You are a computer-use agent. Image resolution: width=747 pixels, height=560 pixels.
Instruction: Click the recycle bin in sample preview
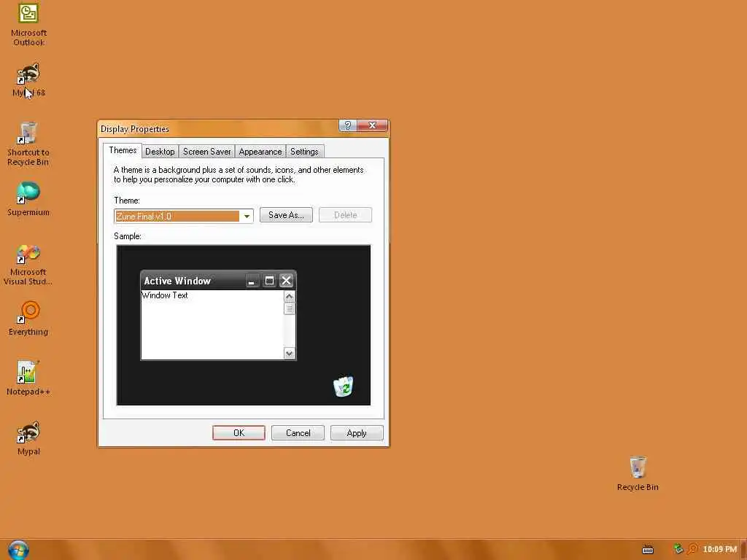click(x=343, y=386)
